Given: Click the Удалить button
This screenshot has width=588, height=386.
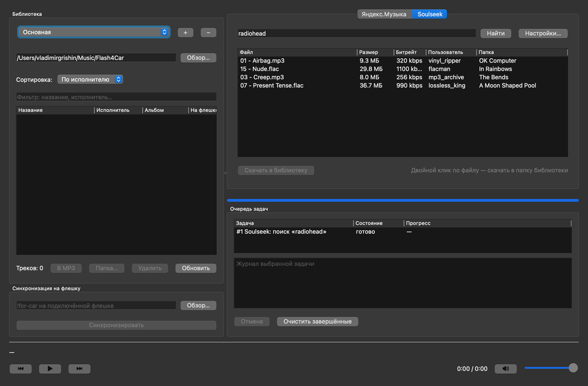Looking at the screenshot, I should pyautogui.click(x=149, y=268).
